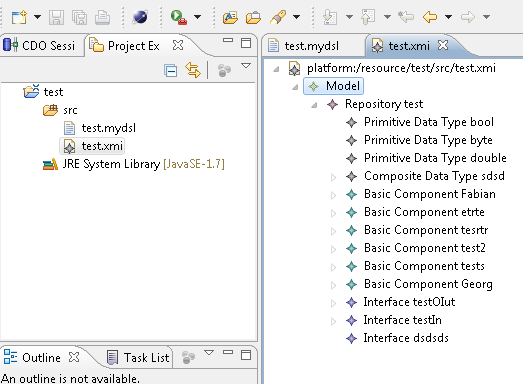Open the Next Annotation dropdown arrow
The image size is (523, 384).
click(349, 17)
